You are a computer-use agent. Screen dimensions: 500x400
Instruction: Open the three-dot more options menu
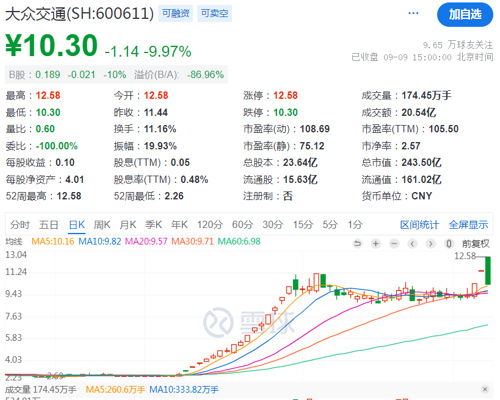413,13
